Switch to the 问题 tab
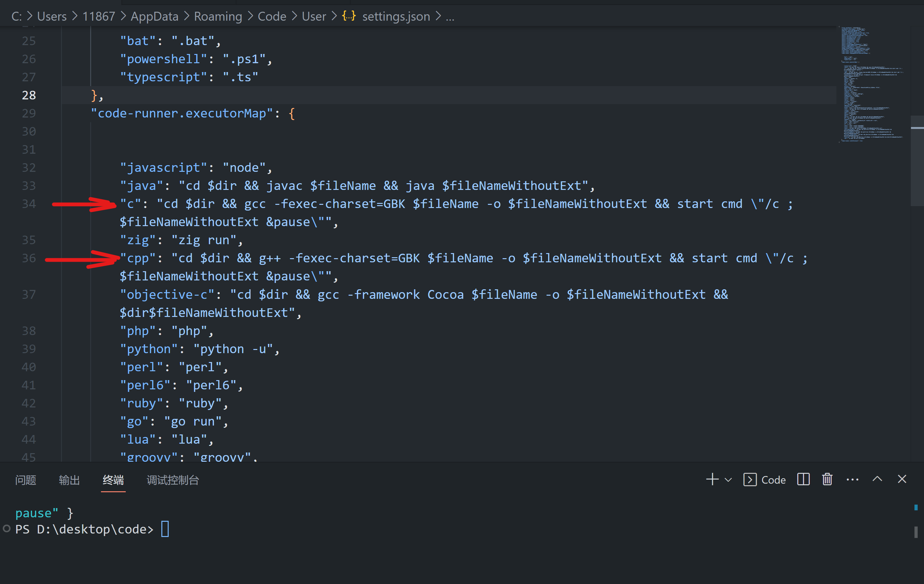 26,480
